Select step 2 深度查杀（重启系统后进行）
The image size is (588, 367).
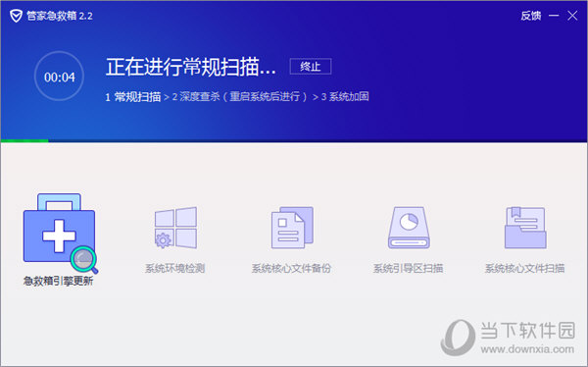[x=240, y=97]
